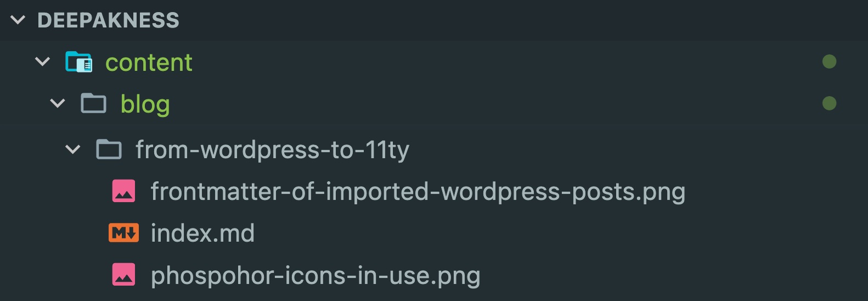Click the from-wordpress-to-11ty folder icon
Screen dimensions: 868x301
pos(109,149)
